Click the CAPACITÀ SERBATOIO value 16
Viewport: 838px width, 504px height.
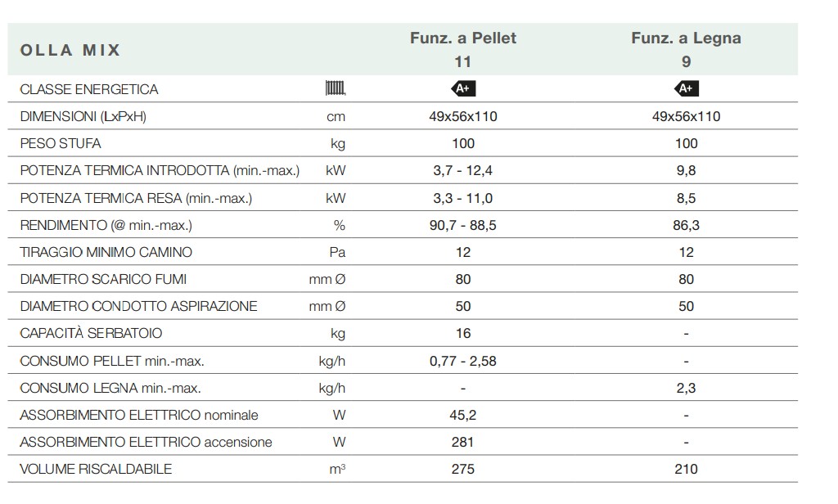(x=463, y=333)
